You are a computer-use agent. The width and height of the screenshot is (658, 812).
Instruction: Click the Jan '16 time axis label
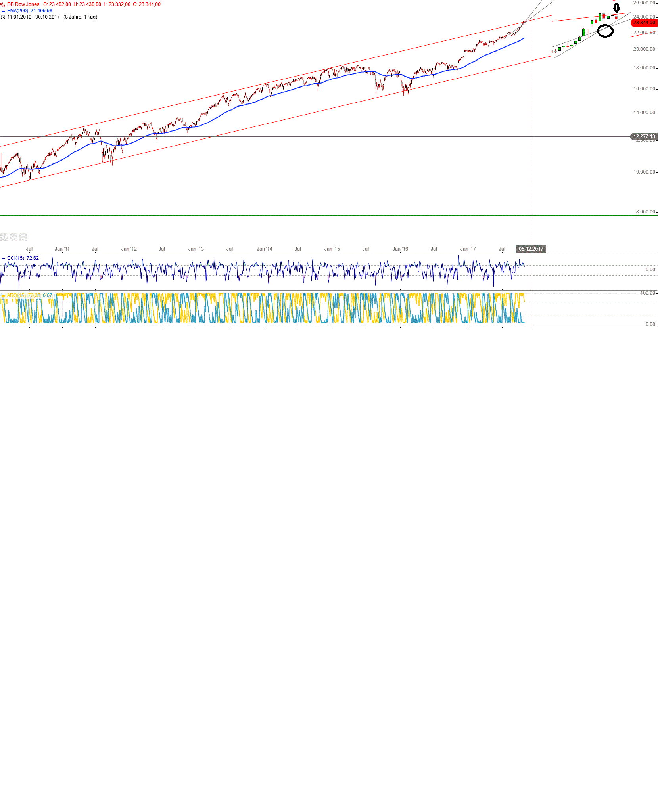pos(400,249)
